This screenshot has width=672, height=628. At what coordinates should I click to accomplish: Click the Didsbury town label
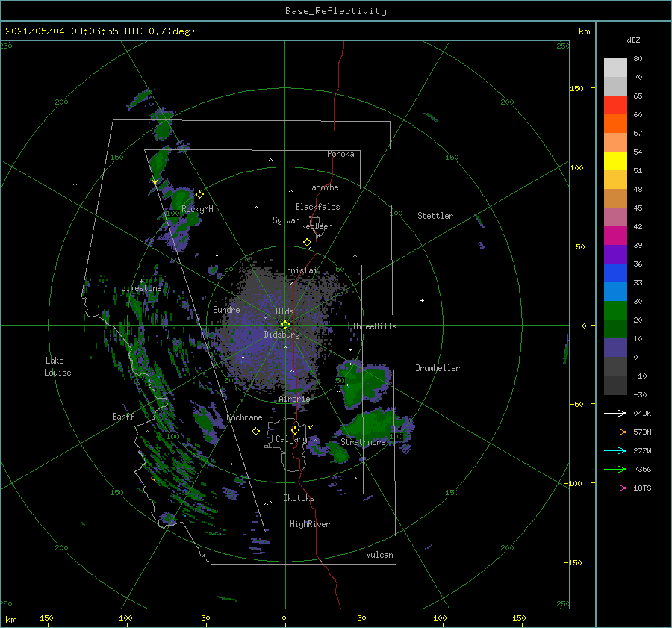[282, 335]
